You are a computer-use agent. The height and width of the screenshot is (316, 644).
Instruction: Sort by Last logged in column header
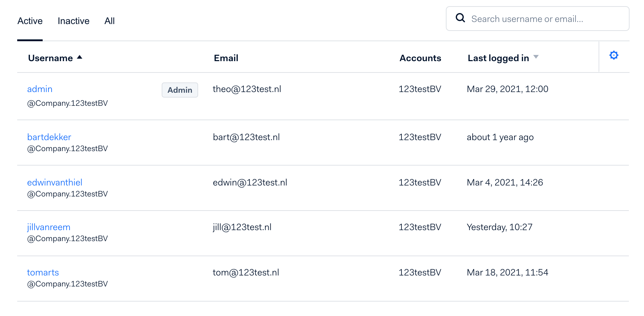coord(498,58)
